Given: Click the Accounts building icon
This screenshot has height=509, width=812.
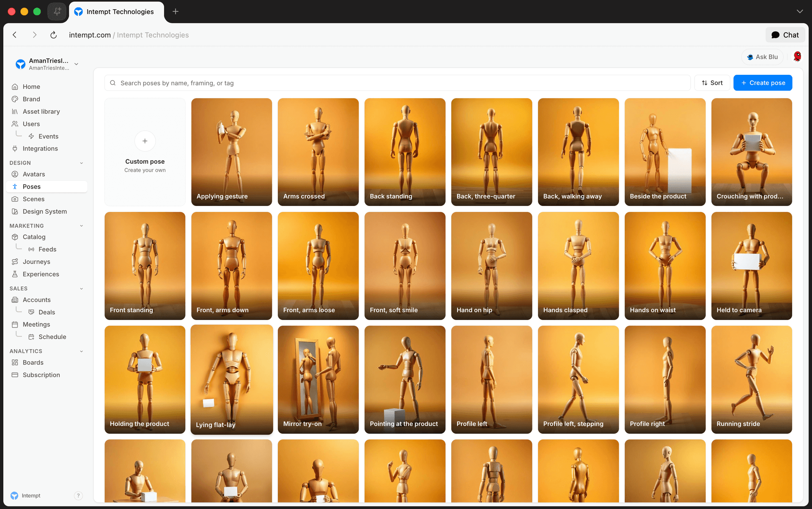Looking at the screenshot, I should coord(15,300).
